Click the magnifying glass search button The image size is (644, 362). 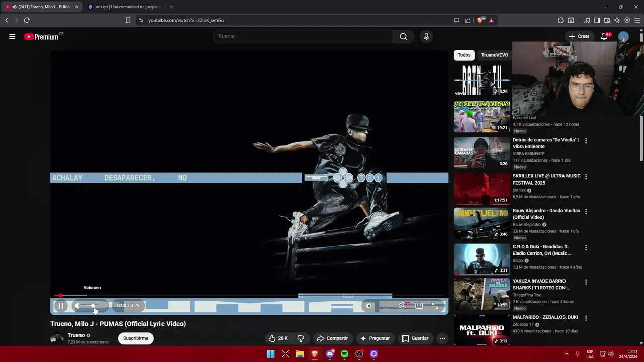click(x=404, y=36)
